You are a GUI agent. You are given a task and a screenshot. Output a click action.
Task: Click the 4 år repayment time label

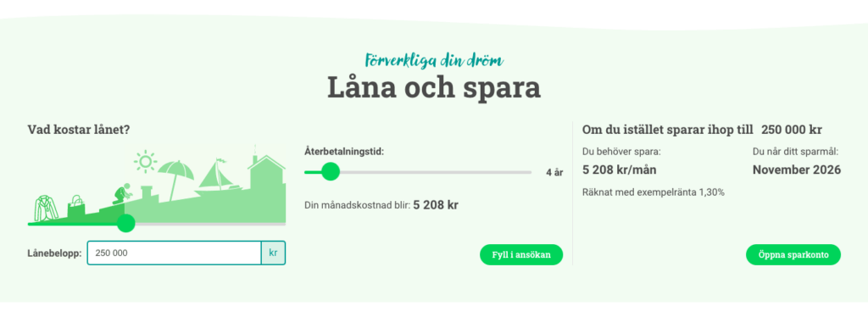554,172
